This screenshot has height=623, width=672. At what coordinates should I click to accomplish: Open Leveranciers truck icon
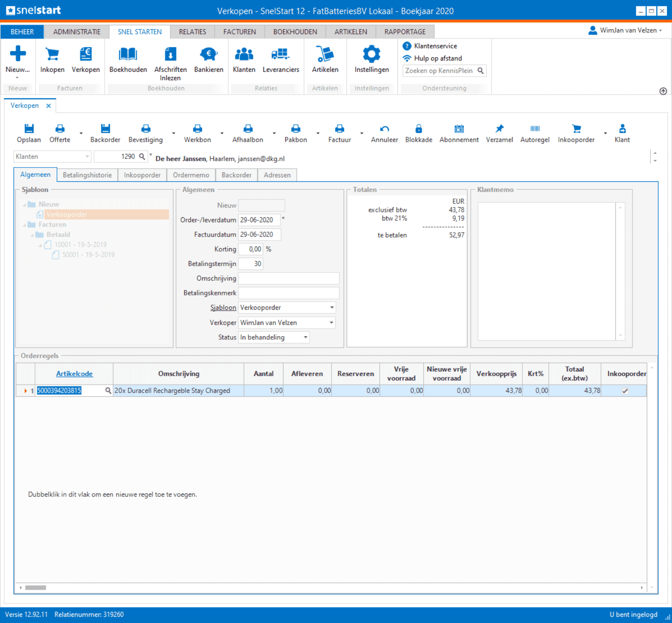(x=281, y=54)
